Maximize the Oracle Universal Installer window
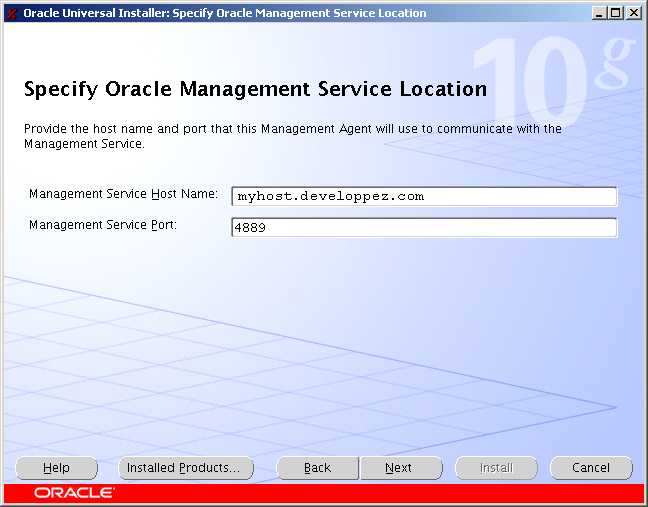 [x=616, y=13]
